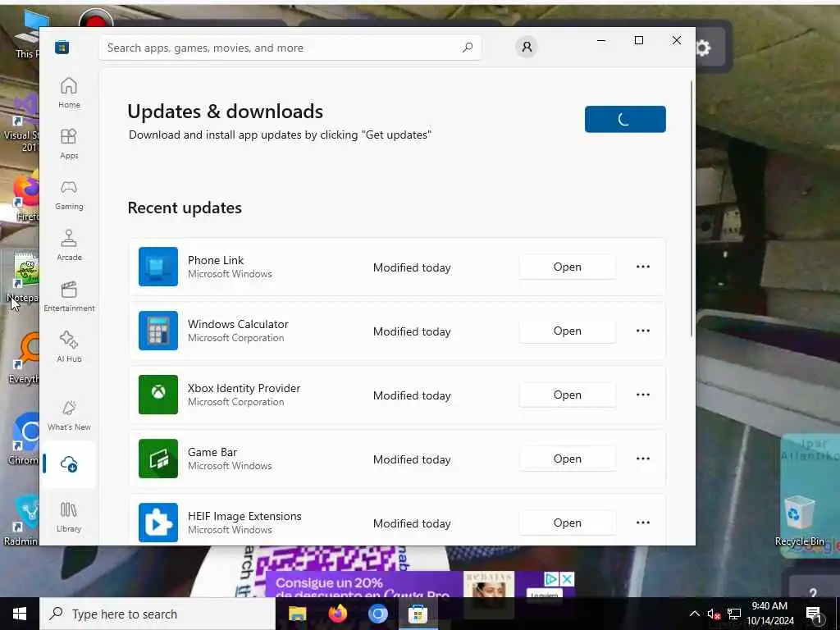The height and width of the screenshot is (630, 840).
Task: Select Microsoft Store taskbar icon
Action: [418, 614]
